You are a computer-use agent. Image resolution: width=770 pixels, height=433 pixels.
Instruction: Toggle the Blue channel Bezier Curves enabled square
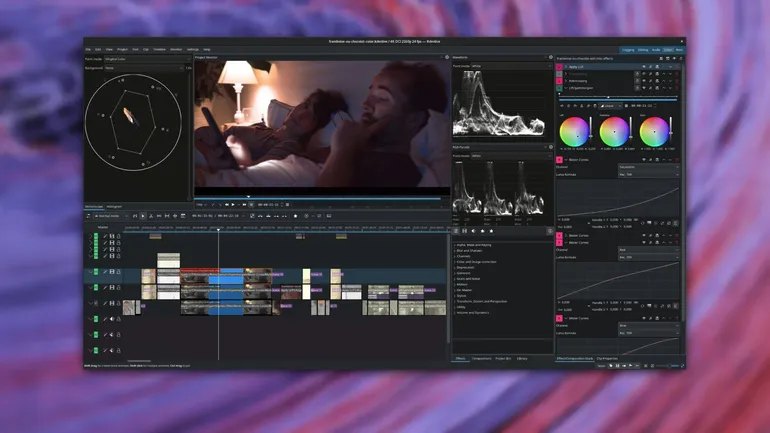tap(559, 319)
